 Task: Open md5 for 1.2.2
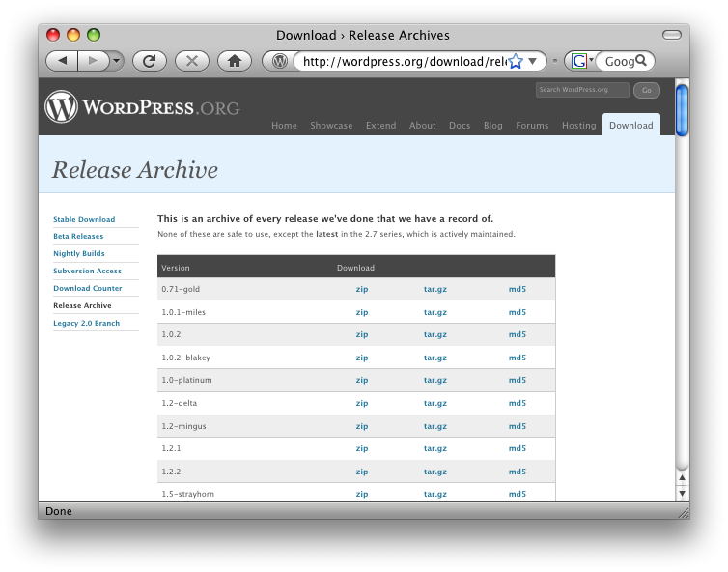(x=518, y=472)
